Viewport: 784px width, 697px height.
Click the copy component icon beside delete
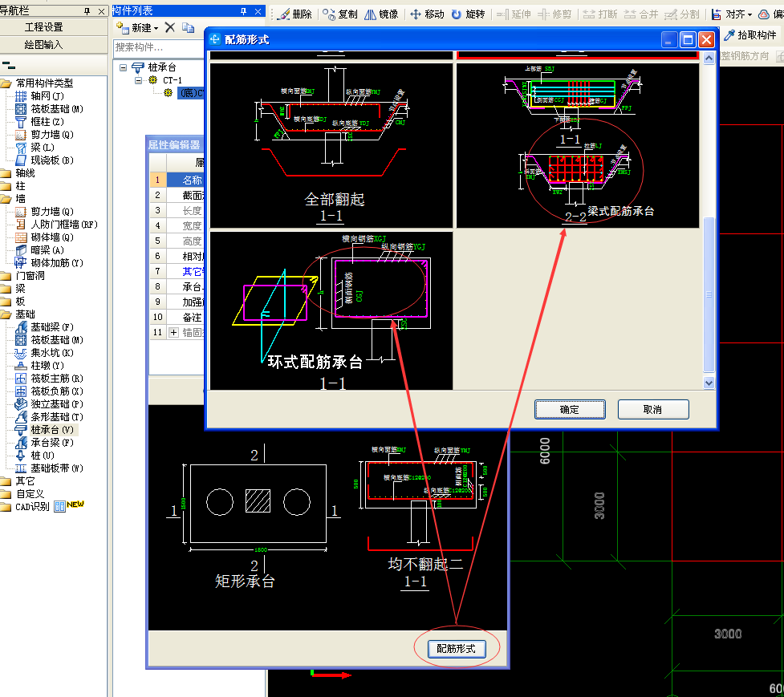click(x=188, y=27)
